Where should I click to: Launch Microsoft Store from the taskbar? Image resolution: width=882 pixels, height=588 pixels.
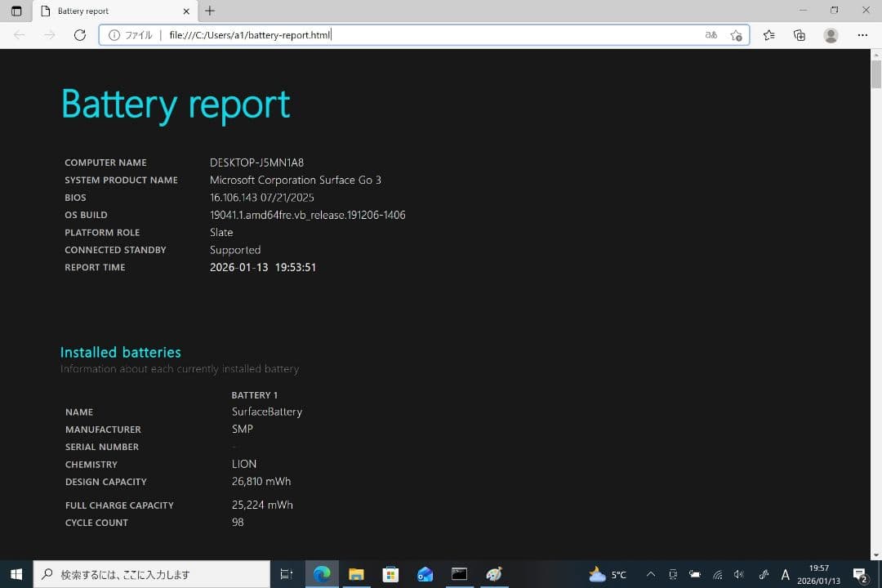(390, 574)
